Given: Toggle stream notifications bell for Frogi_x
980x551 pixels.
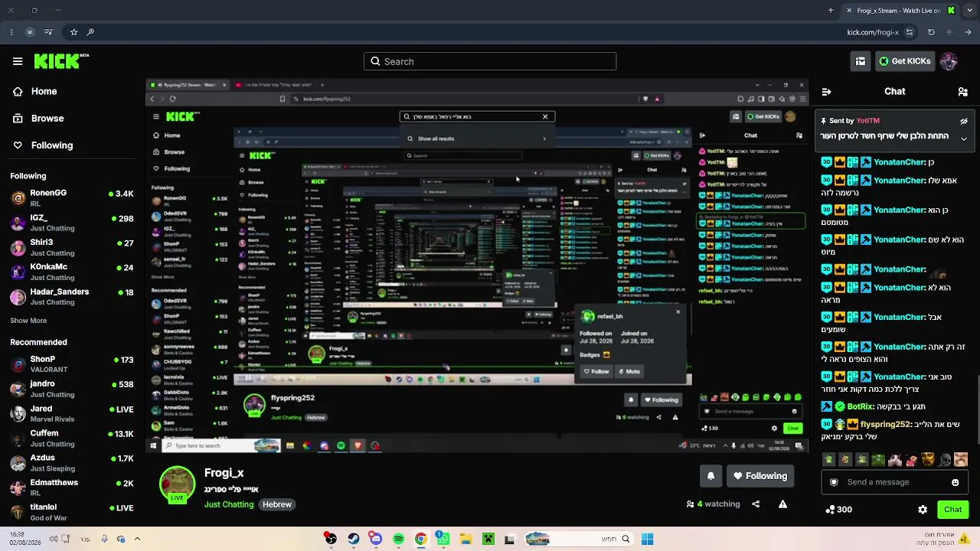Looking at the screenshot, I should [x=710, y=476].
